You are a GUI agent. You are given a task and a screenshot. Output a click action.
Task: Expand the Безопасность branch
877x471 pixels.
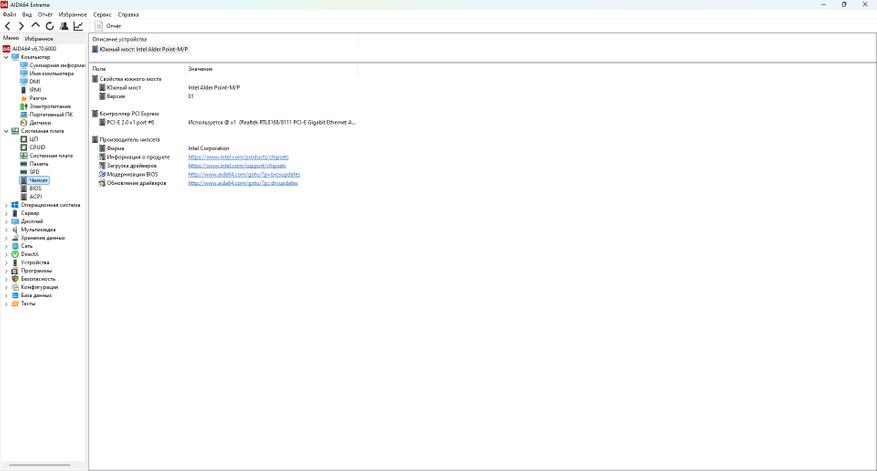coord(6,279)
